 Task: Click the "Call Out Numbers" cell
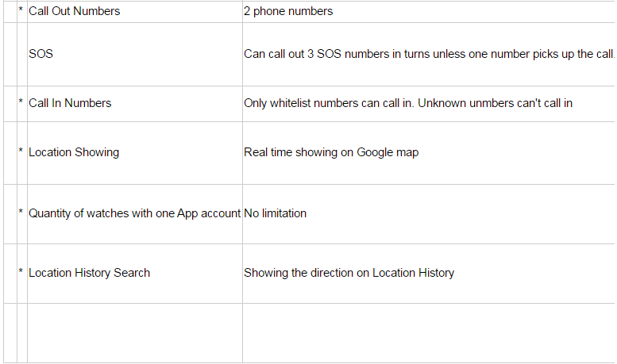tap(75, 11)
